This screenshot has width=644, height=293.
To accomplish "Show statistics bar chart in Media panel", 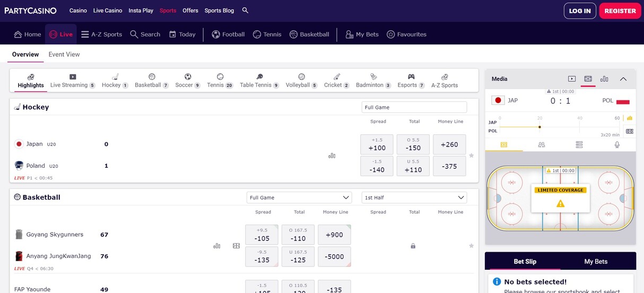I will pos(604,79).
